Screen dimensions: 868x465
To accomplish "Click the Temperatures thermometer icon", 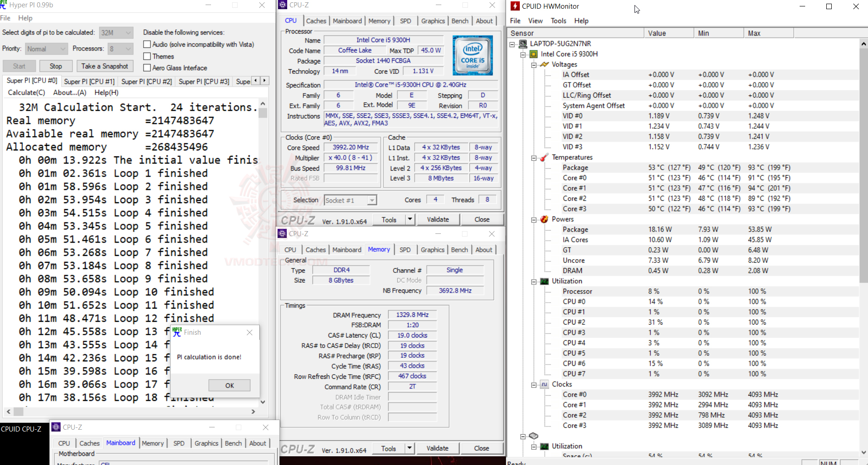I will click(545, 157).
